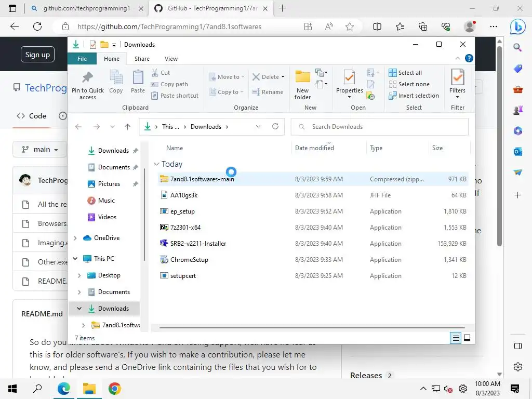Select the Home ribbon tab
Screen dimensions: 532x399
point(112,59)
